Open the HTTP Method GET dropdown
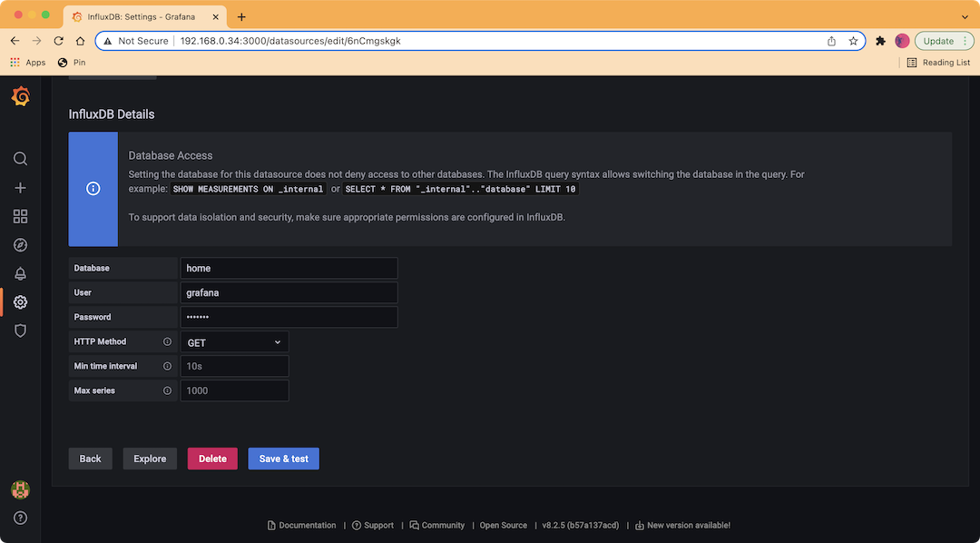Viewport: 980px width, 543px height. (234, 341)
